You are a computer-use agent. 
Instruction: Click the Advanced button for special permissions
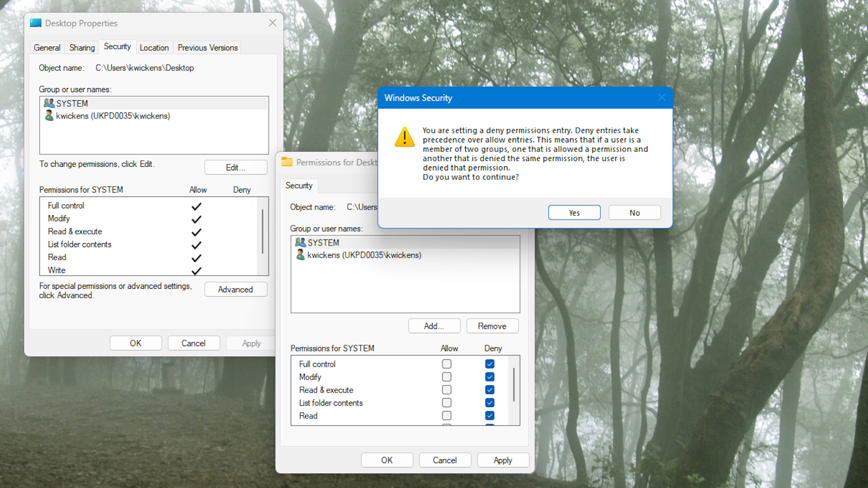(x=234, y=289)
